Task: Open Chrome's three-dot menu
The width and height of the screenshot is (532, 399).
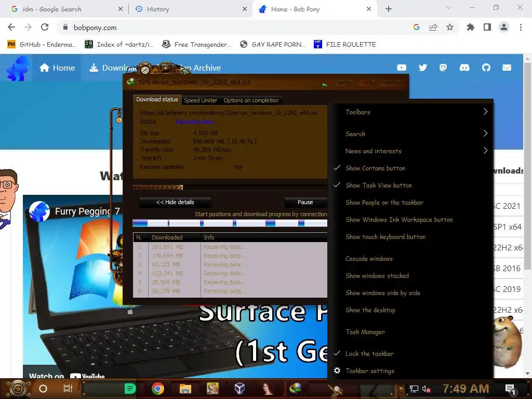Action: pos(521,27)
